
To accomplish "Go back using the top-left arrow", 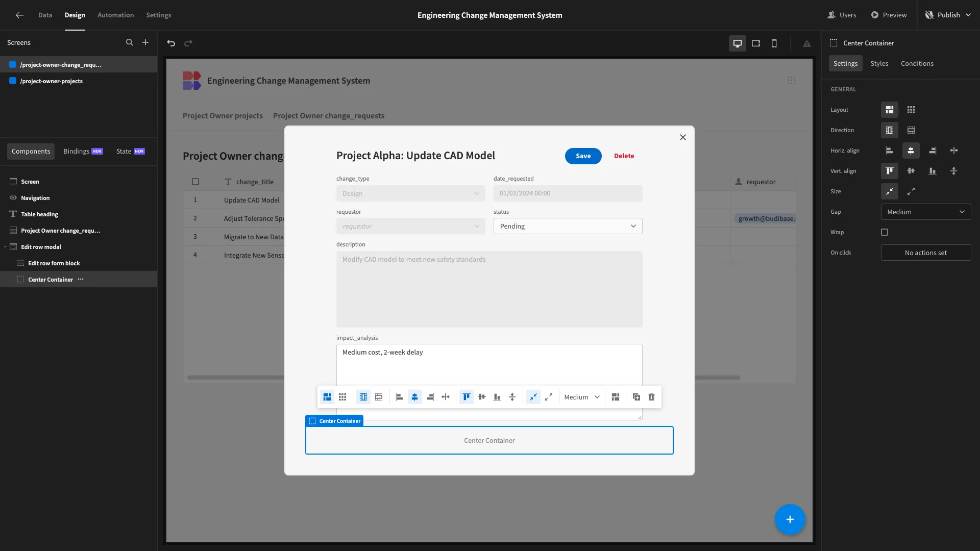I will pos(19,15).
